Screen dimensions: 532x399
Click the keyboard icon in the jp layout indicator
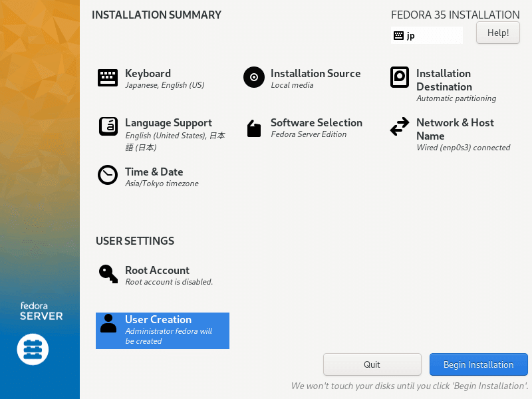coord(398,35)
